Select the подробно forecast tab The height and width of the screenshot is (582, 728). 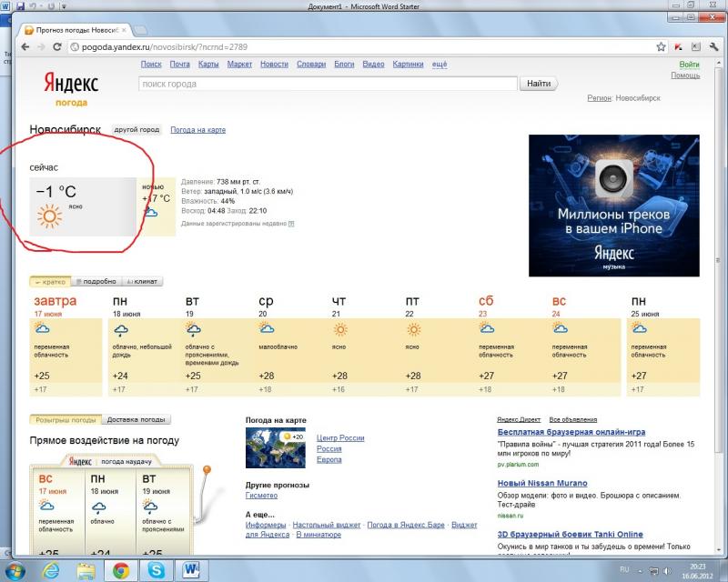pyautogui.click(x=96, y=281)
